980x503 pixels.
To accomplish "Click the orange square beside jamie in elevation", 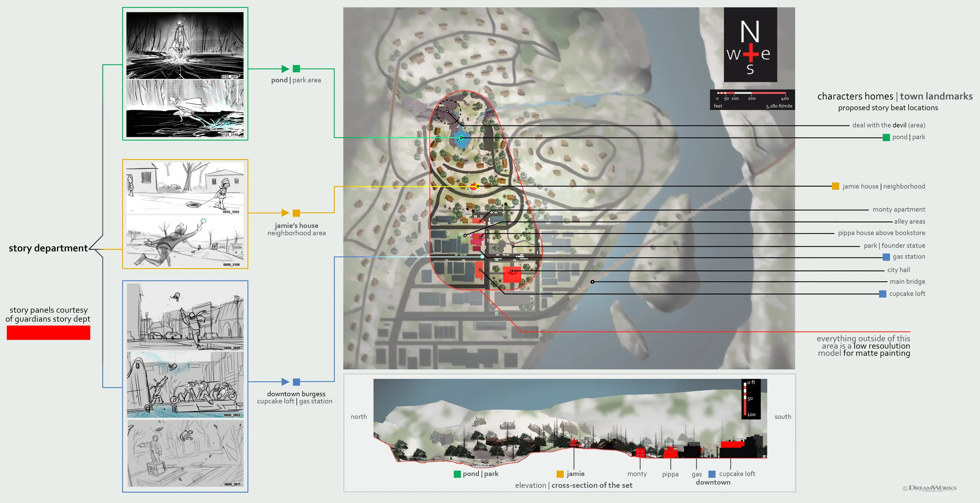I will coord(560,474).
